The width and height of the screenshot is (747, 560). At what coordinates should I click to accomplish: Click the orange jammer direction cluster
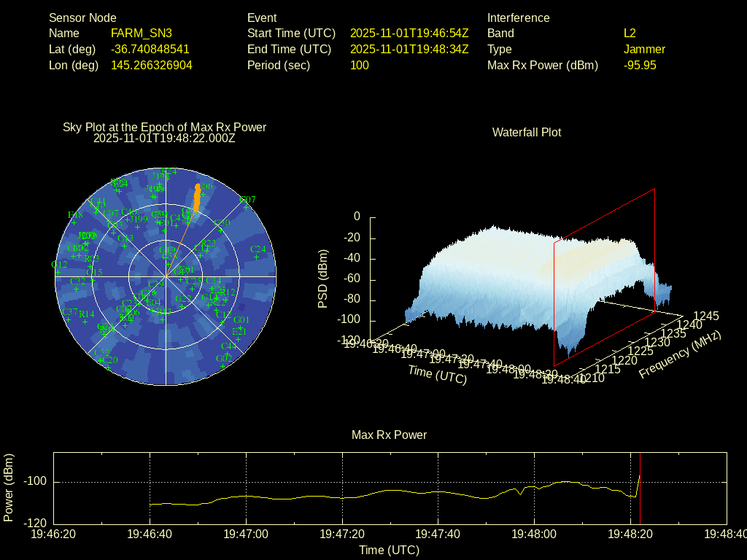[x=196, y=198]
